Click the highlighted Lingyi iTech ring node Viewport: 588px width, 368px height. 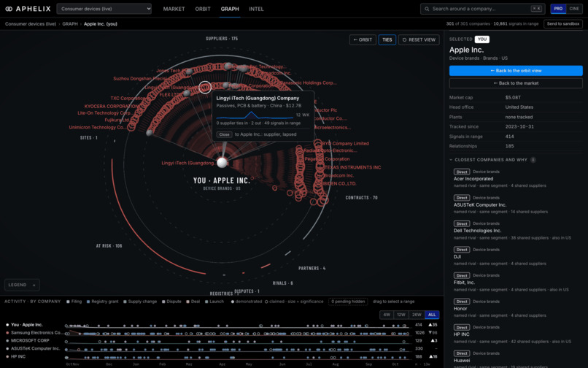[x=205, y=87]
